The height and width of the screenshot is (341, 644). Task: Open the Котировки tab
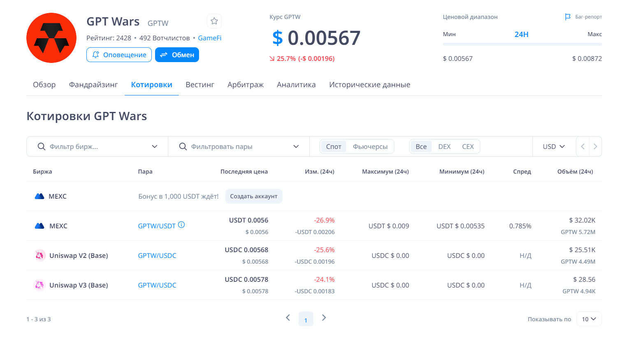(152, 85)
